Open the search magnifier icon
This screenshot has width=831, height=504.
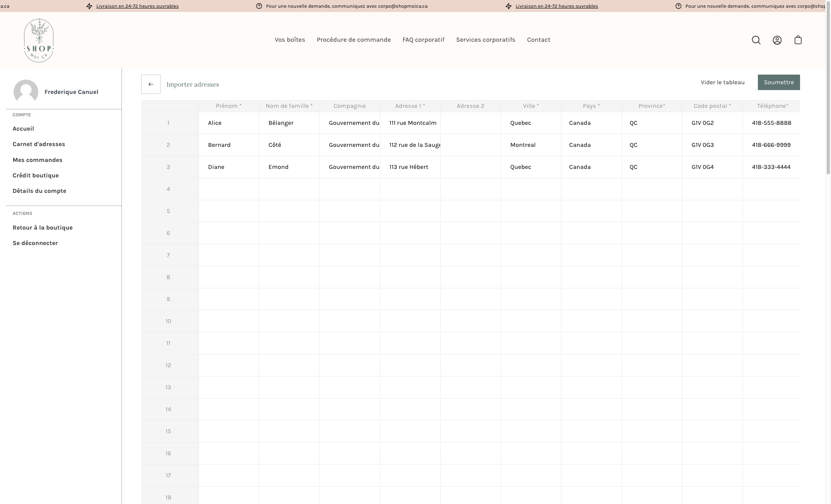pos(756,40)
